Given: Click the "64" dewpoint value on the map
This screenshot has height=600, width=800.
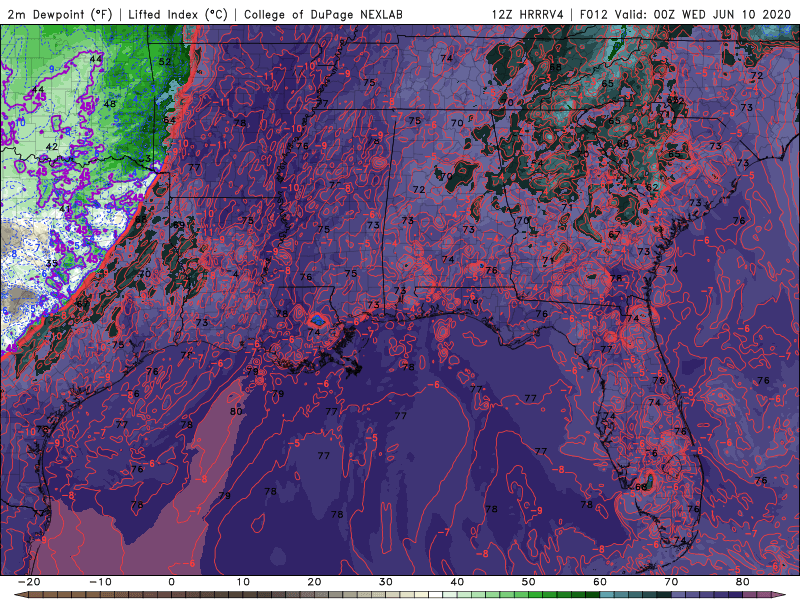Looking at the screenshot, I should pyautogui.click(x=169, y=120).
